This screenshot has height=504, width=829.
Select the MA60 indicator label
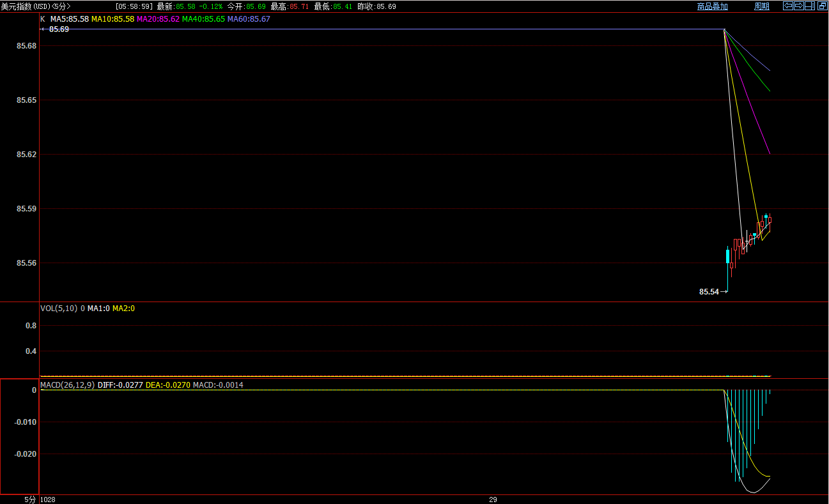click(249, 19)
